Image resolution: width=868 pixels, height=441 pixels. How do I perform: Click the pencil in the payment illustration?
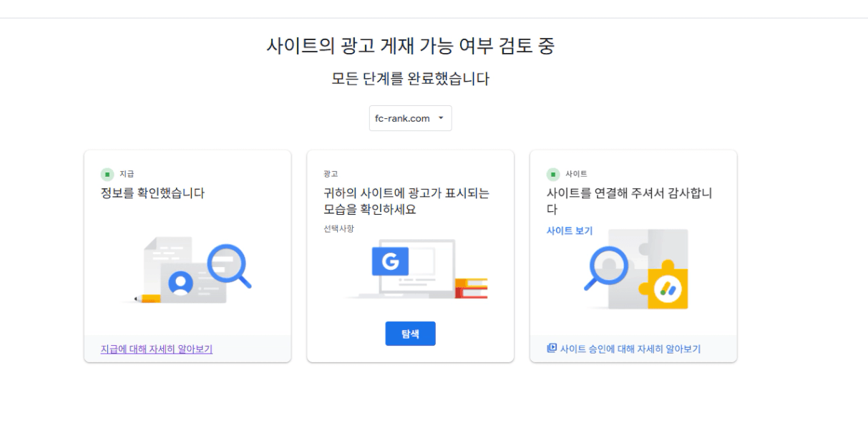(x=147, y=299)
